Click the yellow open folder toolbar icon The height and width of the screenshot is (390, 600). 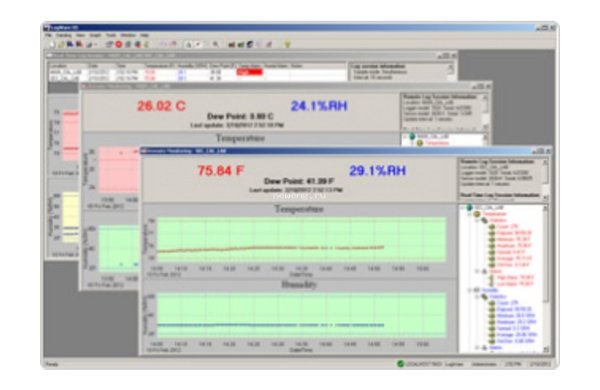[61, 45]
